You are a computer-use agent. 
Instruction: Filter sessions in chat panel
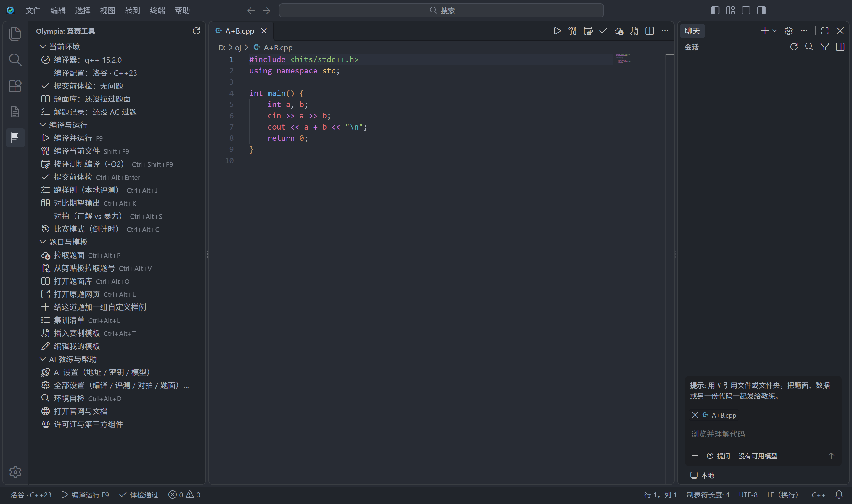pos(824,47)
